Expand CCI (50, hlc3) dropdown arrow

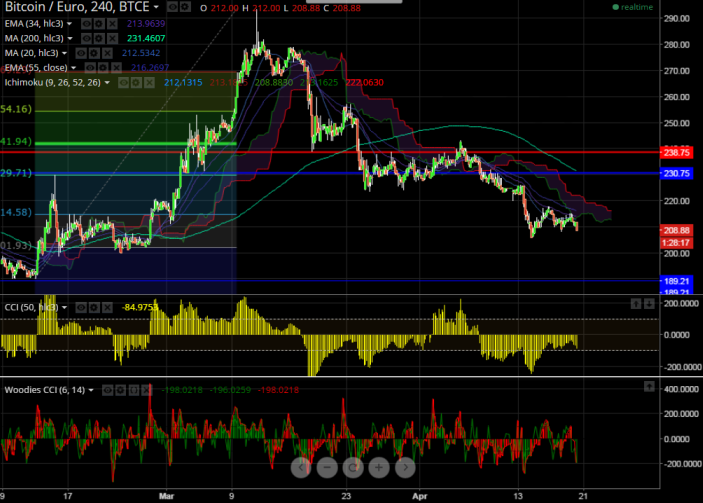[64, 308]
